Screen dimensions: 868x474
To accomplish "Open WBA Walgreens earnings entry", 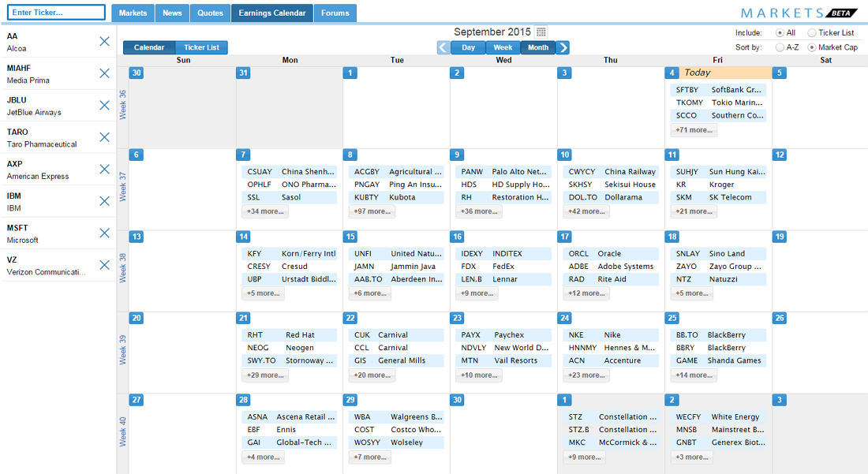I will (396, 416).
